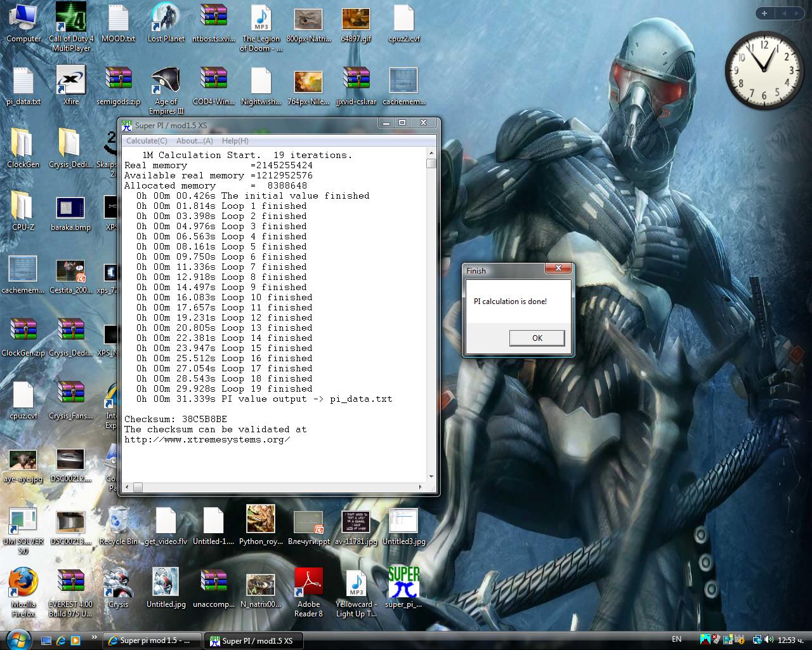The image size is (812, 650).
Task: Select the EVEREST 4.00 archive icon
Action: 70,592
